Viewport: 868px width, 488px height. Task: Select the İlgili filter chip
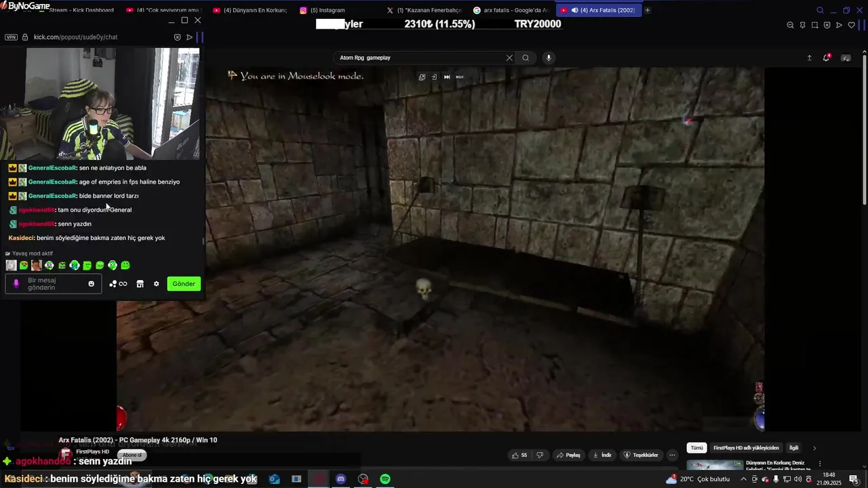pyautogui.click(x=793, y=448)
